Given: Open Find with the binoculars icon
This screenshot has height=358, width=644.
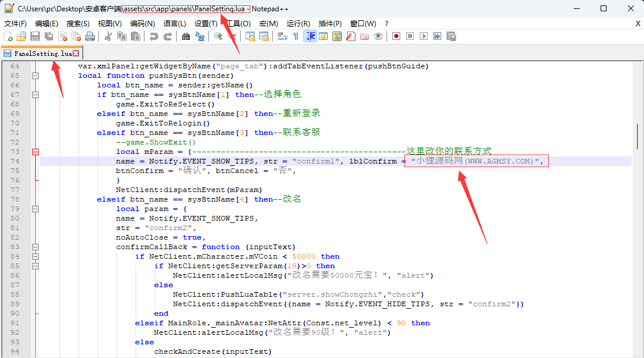Looking at the screenshot, I should pos(186,36).
